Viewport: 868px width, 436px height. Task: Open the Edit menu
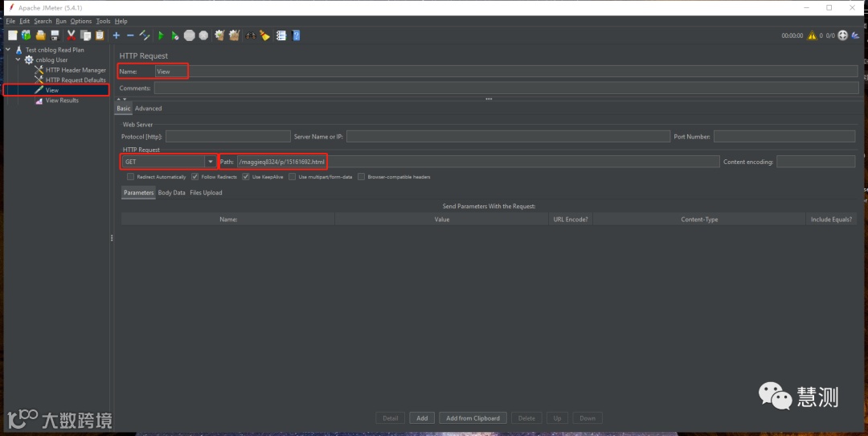[24, 21]
